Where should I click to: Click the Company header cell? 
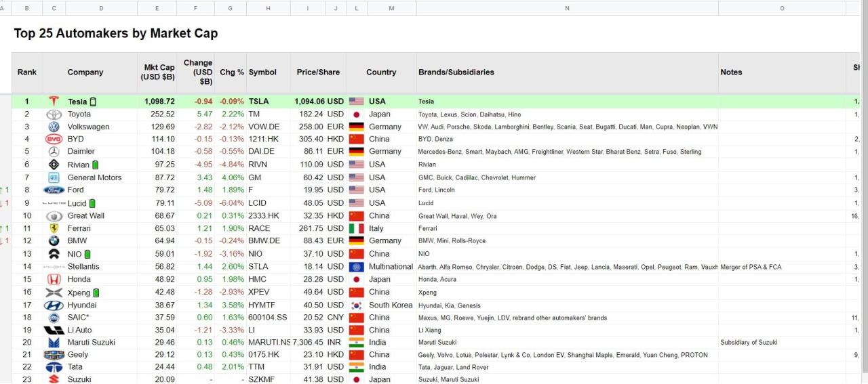85,72
